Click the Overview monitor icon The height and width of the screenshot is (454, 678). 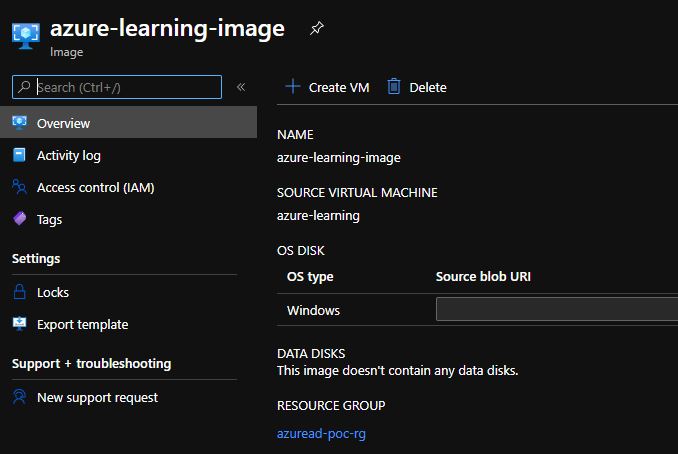(19, 123)
